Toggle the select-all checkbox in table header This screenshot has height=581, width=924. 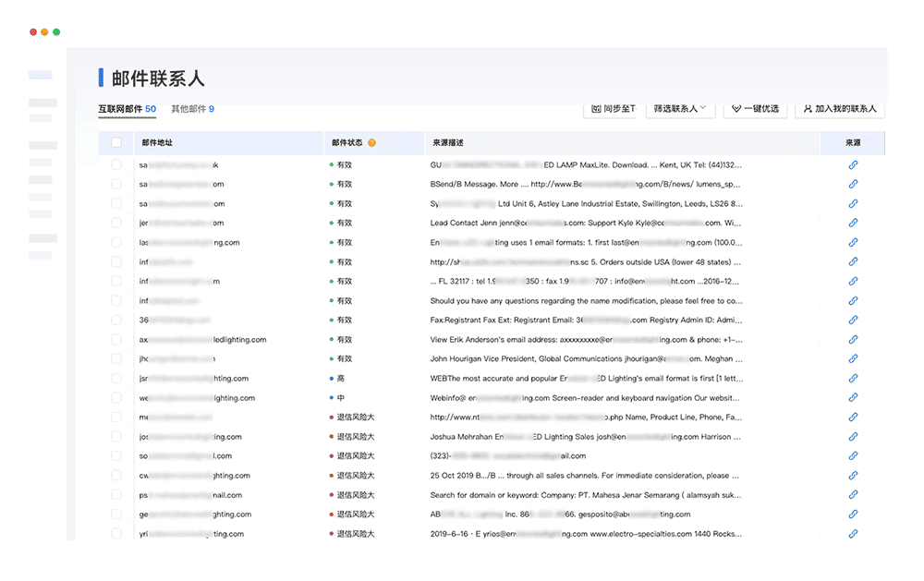tap(116, 143)
